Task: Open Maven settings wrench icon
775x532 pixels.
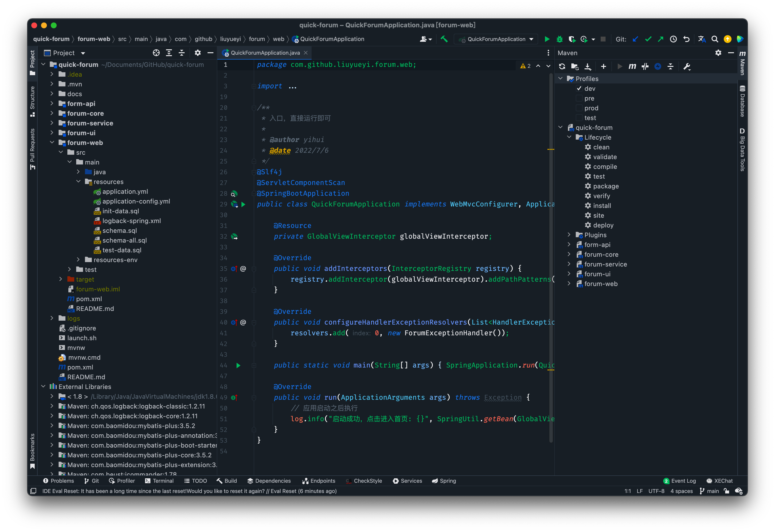Action: (x=687, y=66)
